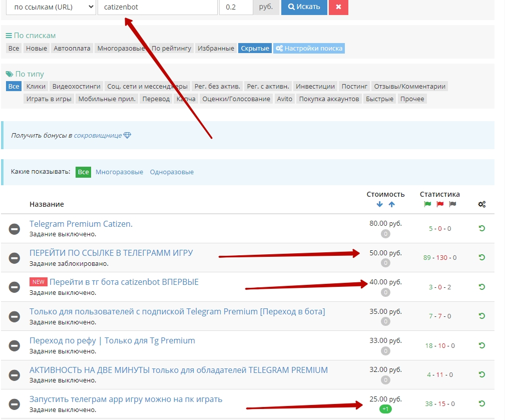Click the restore arrow in the 25.00 руб. row

pos(482,403)
